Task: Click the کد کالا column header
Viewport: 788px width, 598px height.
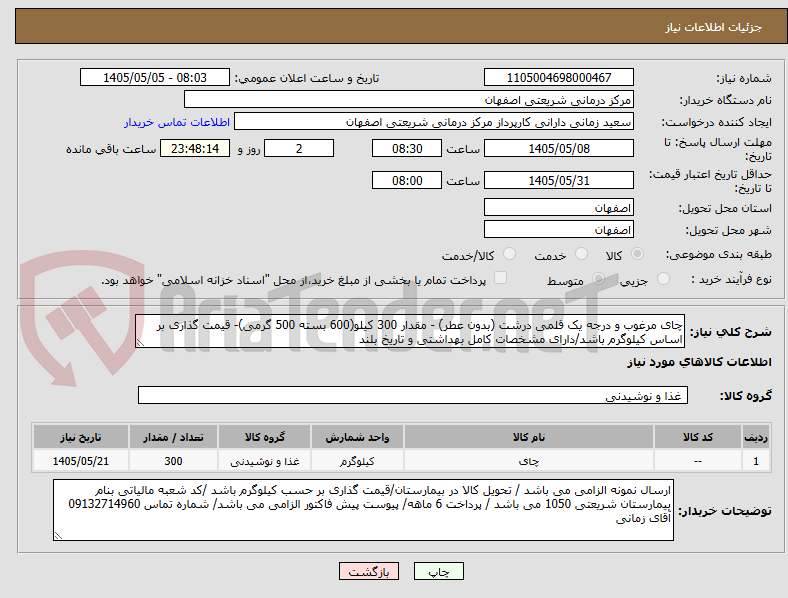Action: [698, 437]
